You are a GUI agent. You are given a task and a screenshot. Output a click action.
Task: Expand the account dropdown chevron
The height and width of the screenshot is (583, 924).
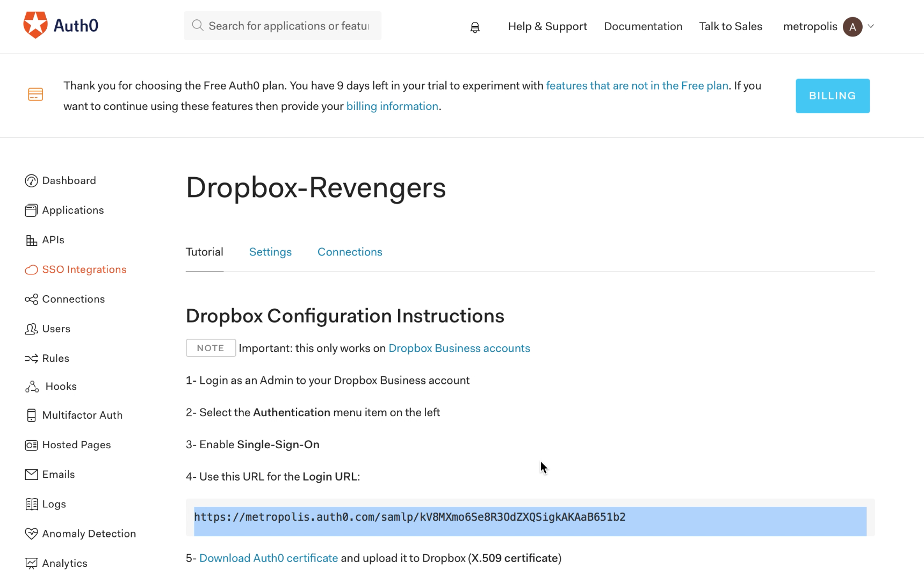click(x=871, y=26)
